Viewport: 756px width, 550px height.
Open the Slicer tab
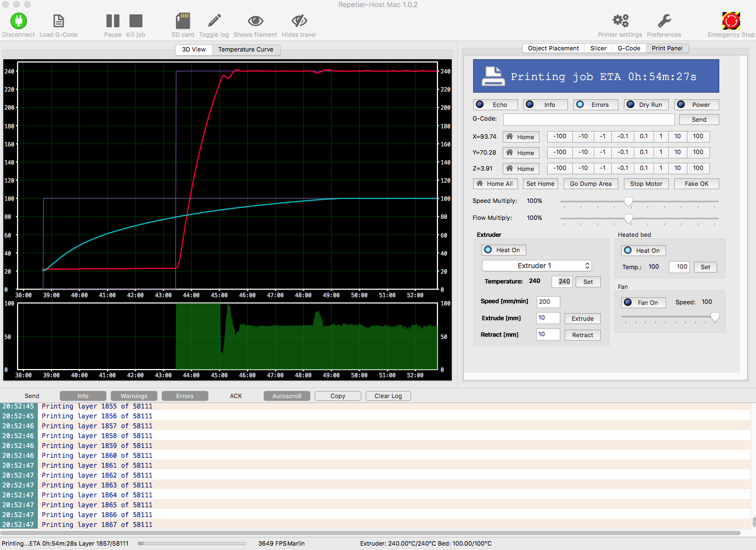pyautogui.click(x=598, y=48)
